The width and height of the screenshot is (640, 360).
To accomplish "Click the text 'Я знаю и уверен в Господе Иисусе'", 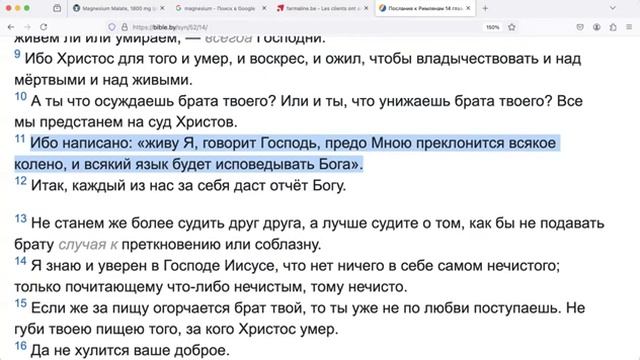I will tap(153, 266).
